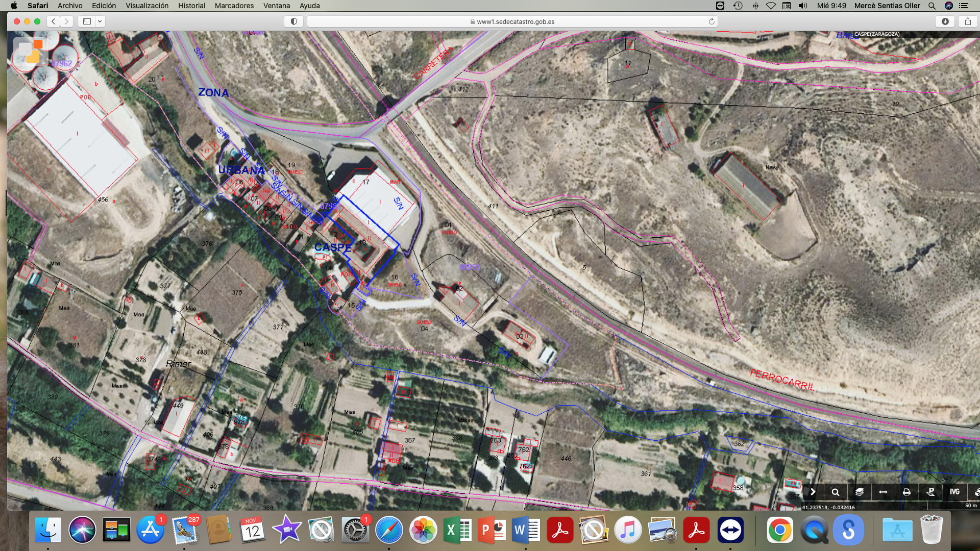
Task: Open the Marcadores menu
Action: coord(234,6)
